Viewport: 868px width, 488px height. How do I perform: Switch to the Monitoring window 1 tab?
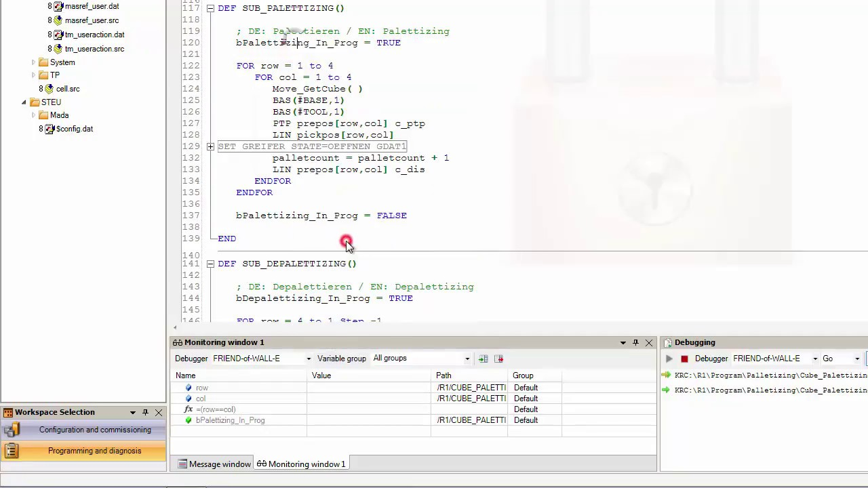point(301,464)
